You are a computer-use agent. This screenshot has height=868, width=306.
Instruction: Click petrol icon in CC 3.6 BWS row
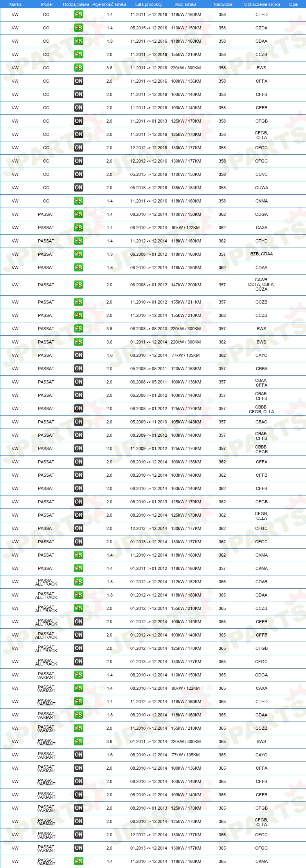(x=79, y=68)
